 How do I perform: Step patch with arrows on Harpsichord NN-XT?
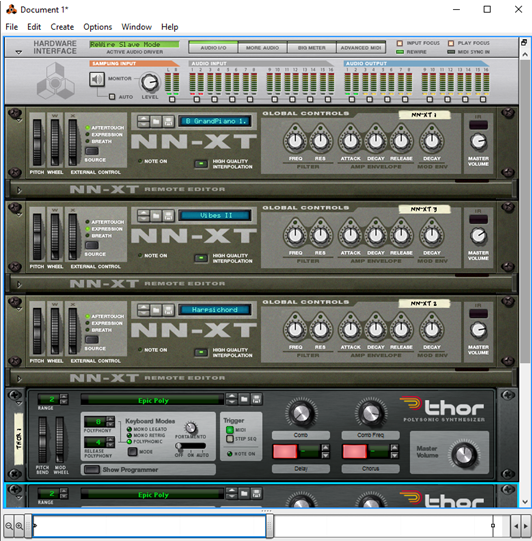point(144,310)
